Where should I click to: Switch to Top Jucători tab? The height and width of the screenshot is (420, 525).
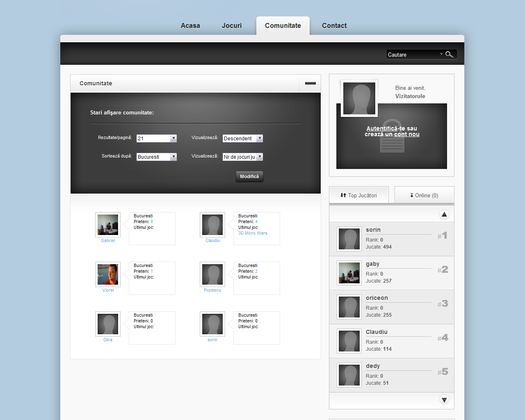click(x=359, y=195)
